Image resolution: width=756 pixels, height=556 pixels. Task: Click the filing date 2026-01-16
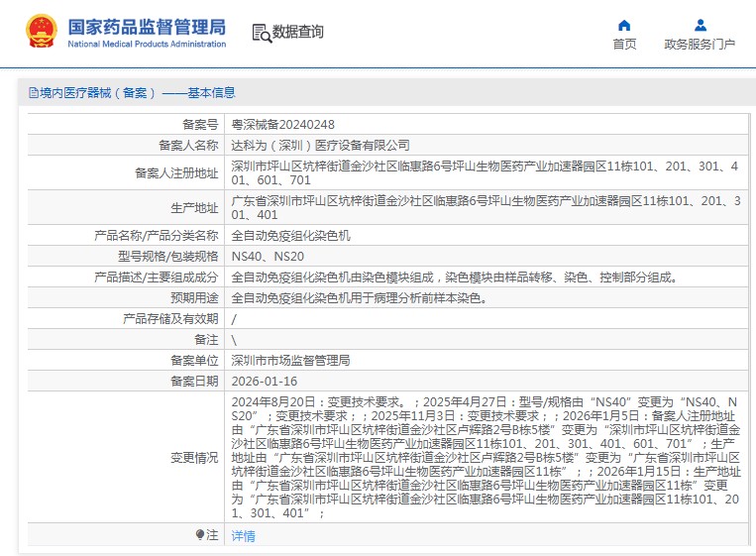point(265,381)
